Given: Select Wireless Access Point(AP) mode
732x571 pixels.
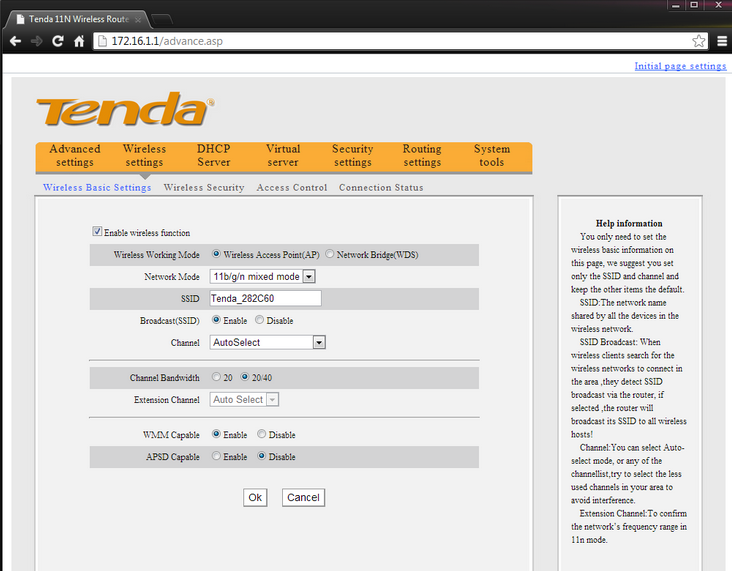Looking at the screenshot, I should click(x=216, y=254).
